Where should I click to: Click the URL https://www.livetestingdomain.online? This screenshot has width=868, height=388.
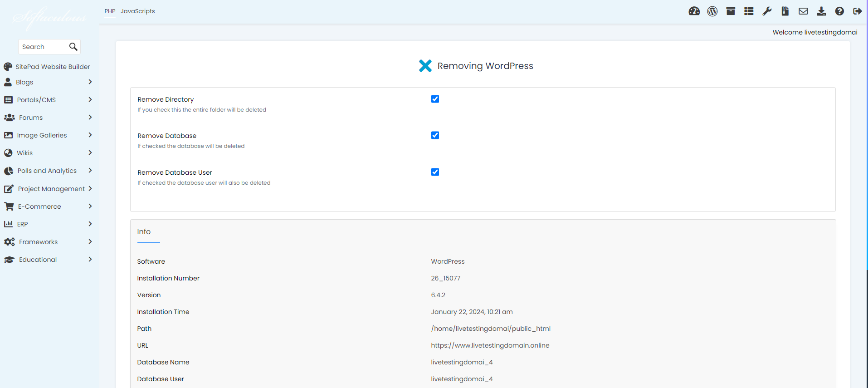tap(490, 345)
